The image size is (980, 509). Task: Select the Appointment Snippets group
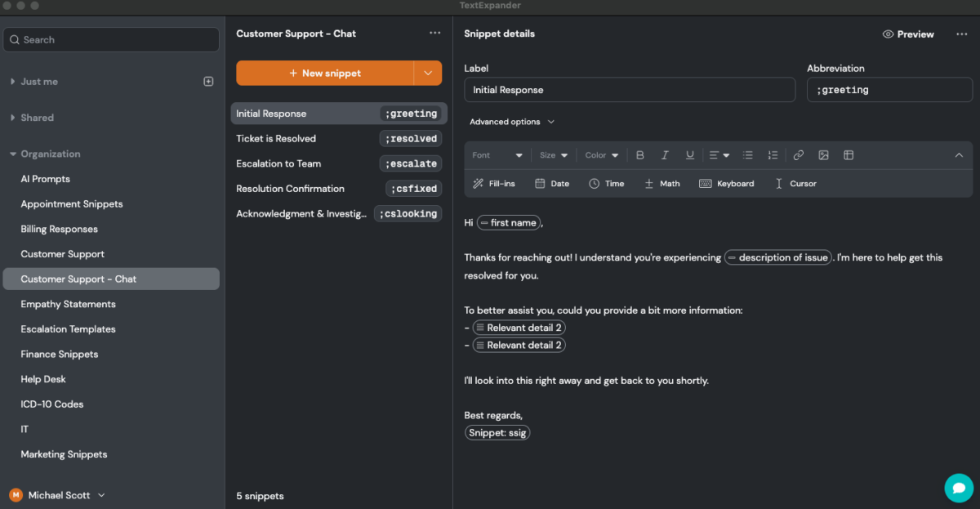[x=111, y=204]
